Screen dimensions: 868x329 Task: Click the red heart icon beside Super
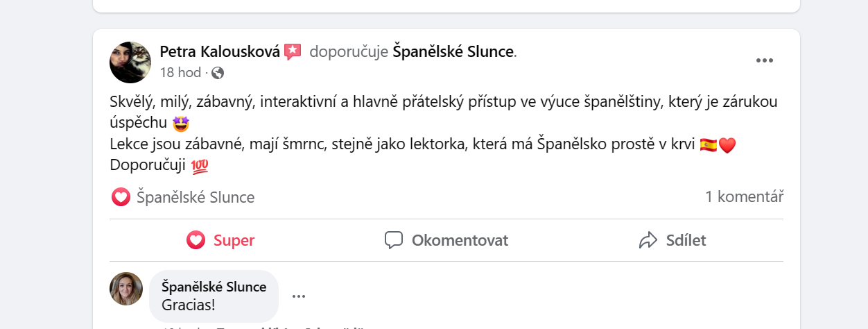click(196, 241)
